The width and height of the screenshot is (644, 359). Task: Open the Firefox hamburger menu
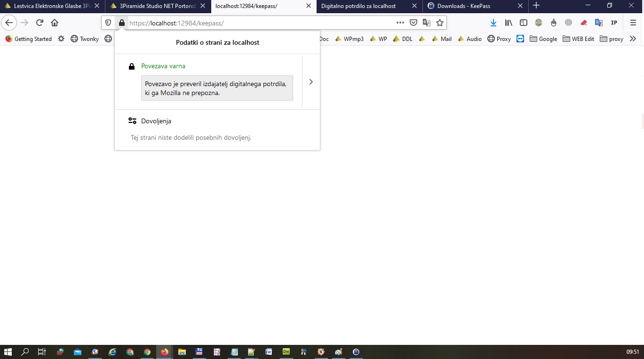point(633,23)
